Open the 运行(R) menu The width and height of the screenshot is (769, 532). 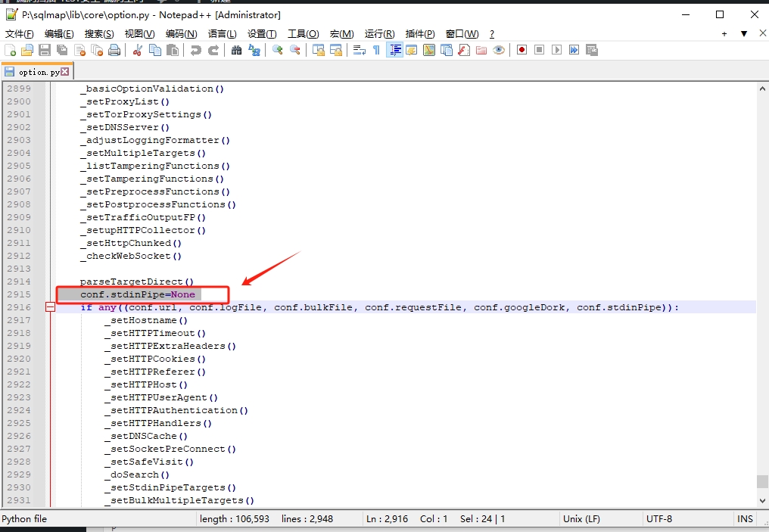point(380,34)
